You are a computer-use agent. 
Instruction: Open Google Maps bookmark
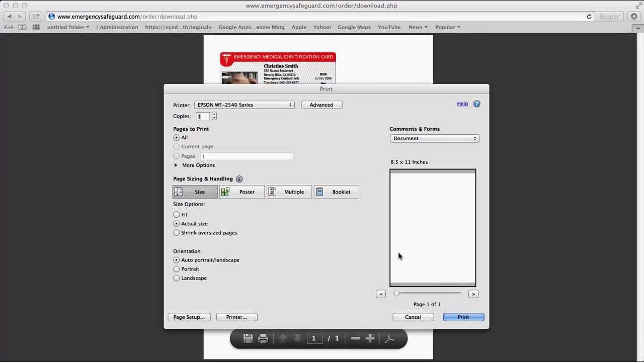(354, 27)
